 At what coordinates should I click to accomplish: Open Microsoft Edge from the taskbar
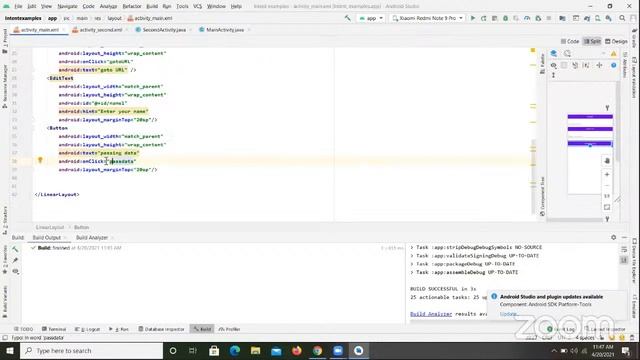[x=235, y=351]
